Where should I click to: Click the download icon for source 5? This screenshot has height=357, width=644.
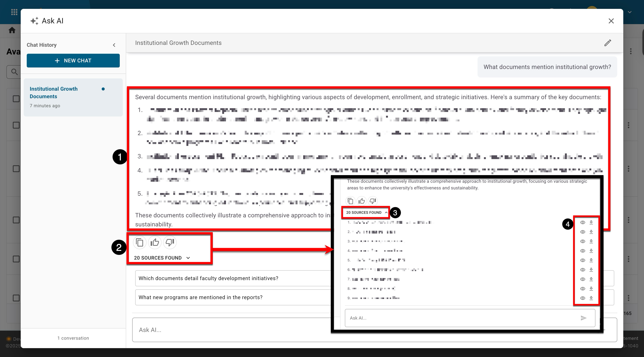point(591,260)
